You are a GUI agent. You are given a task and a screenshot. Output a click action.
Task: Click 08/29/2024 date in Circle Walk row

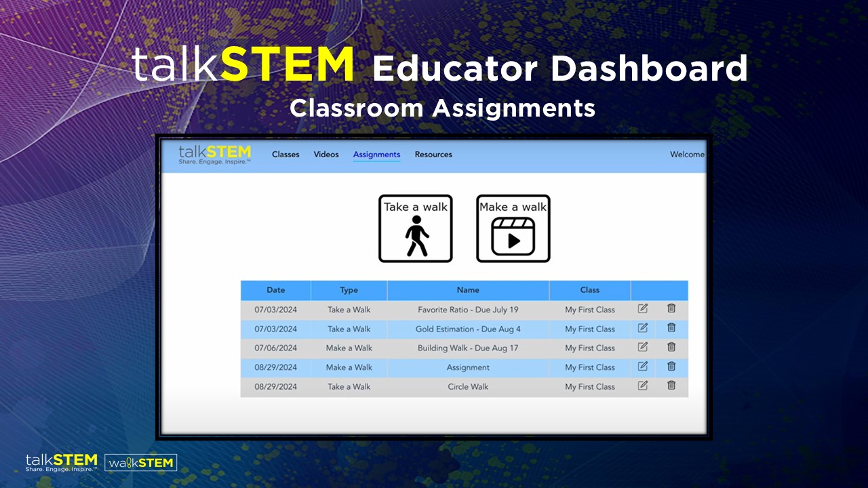point(276,387)
